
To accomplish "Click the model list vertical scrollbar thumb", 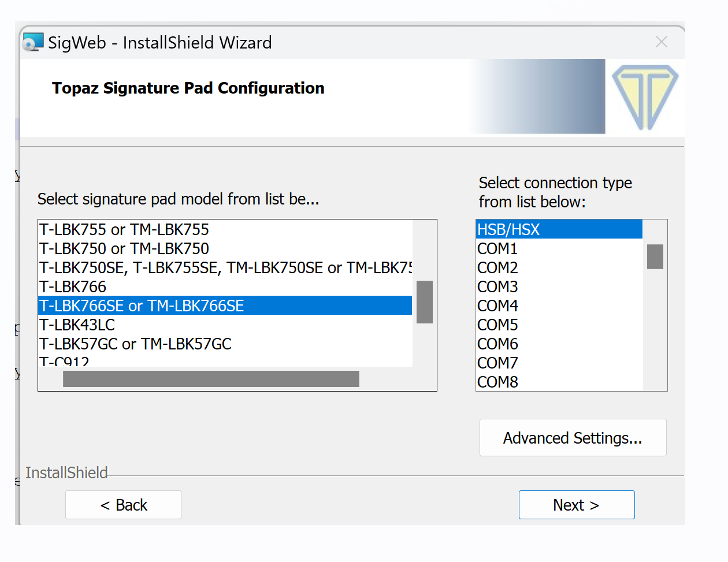I will 425,302.
